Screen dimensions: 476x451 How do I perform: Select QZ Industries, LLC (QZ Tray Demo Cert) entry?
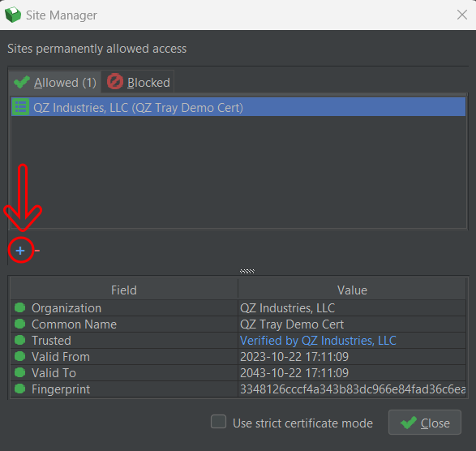(238, 107)
